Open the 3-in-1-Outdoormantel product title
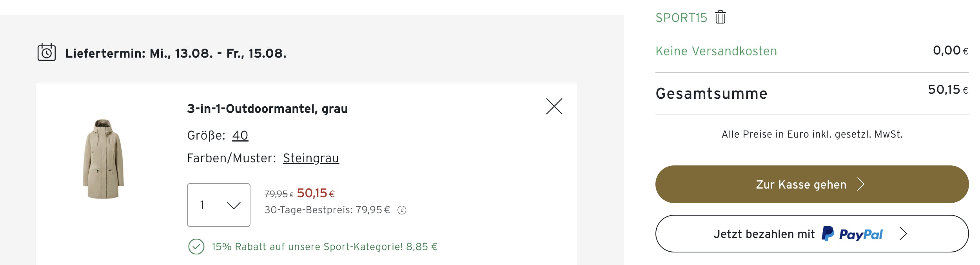This screenshot has height=265, width=980. coord(267,109)
